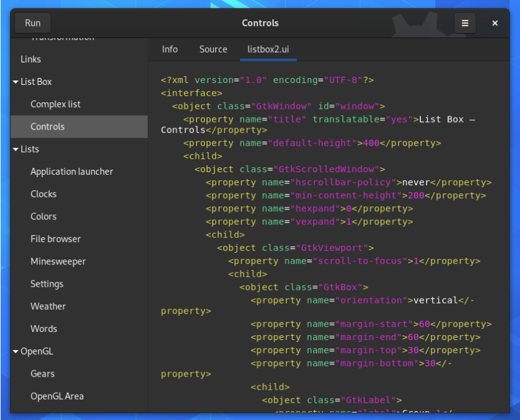Collapse the Lists section
This screenshot has width=520, height=420.
click(x=15, y=149)
